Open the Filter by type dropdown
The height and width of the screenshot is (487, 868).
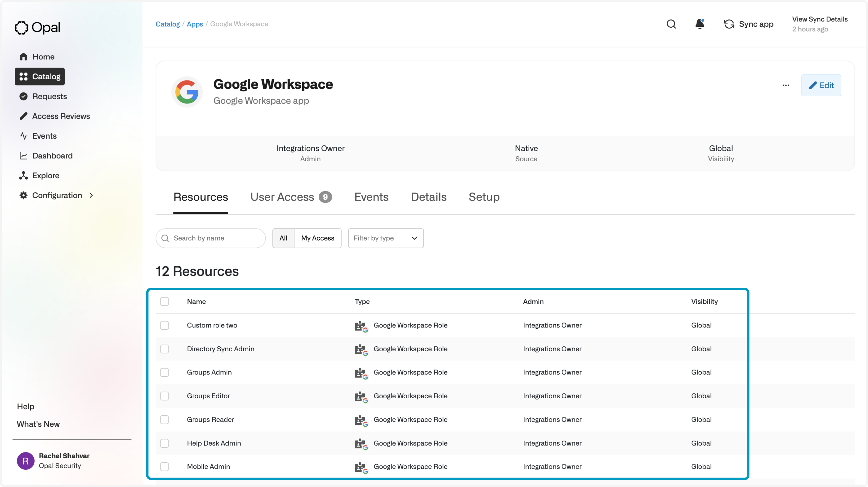click(386, 238)
